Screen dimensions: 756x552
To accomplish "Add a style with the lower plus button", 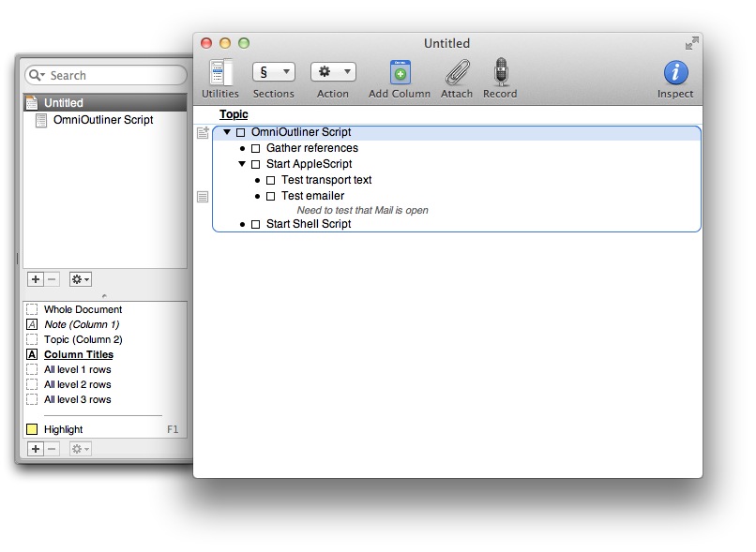I will point(36,449).
